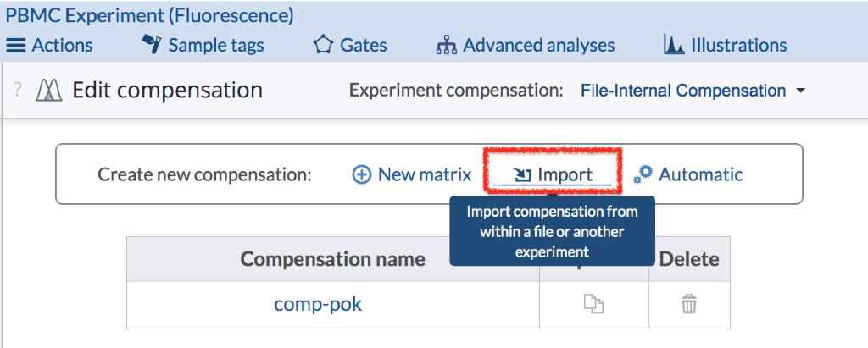Click the Sample tags tag icon
868x348 pixels.
click(152, 45)
